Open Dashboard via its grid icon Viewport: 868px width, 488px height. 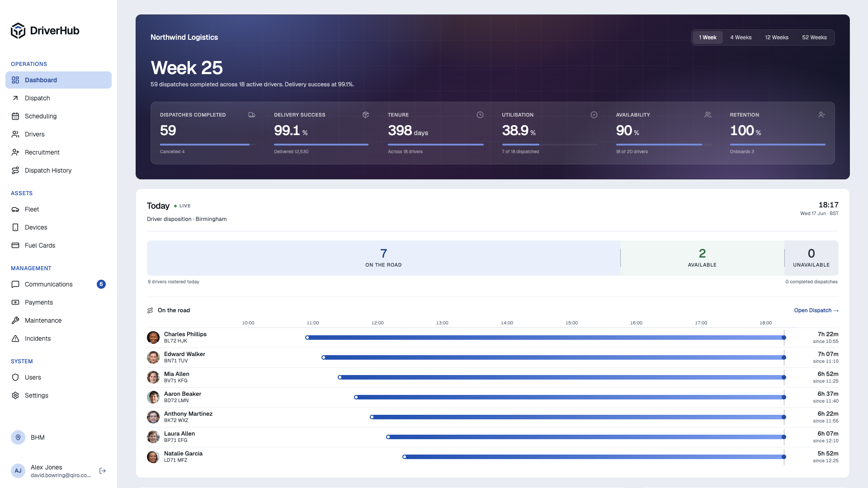[x=15, y=80]
